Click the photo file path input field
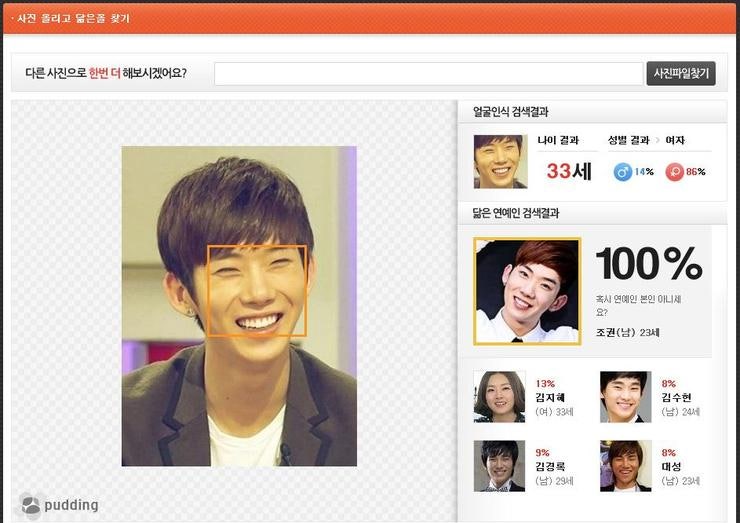Image resolution: width=740 pixels, height=523 pixels. point(428,74)
